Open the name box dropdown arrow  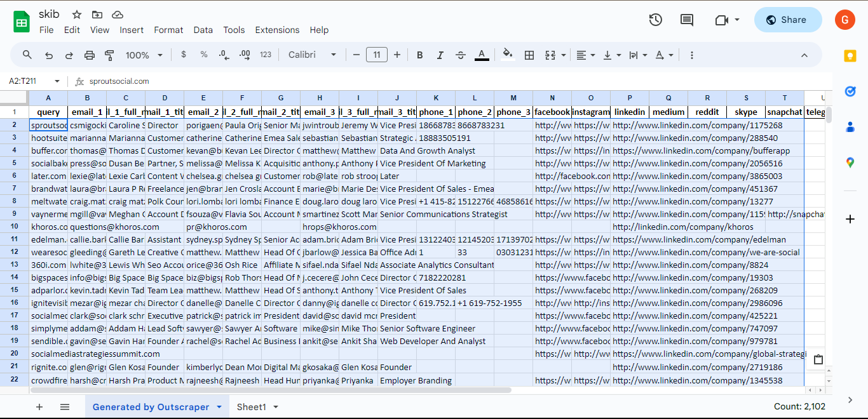tap(57, 81)
